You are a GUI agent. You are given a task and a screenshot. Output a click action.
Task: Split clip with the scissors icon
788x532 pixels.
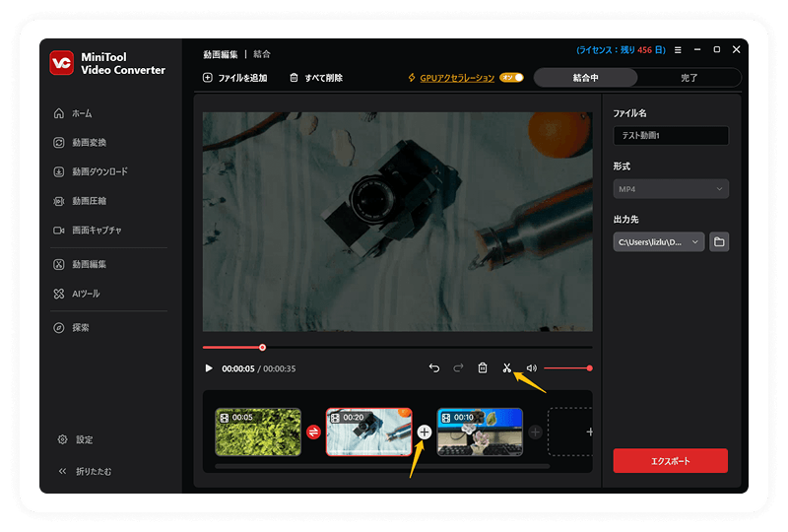(506, 368)
